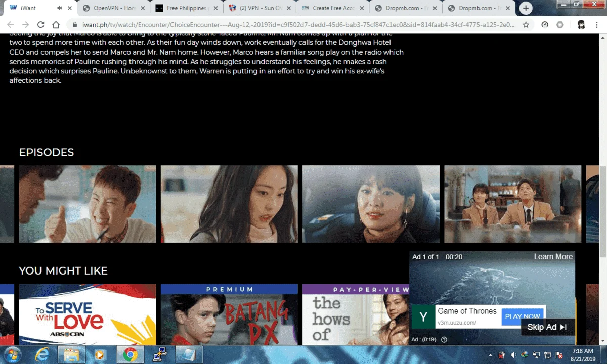
Task: Open the network computers taskbar app
Action: [160, 355]
